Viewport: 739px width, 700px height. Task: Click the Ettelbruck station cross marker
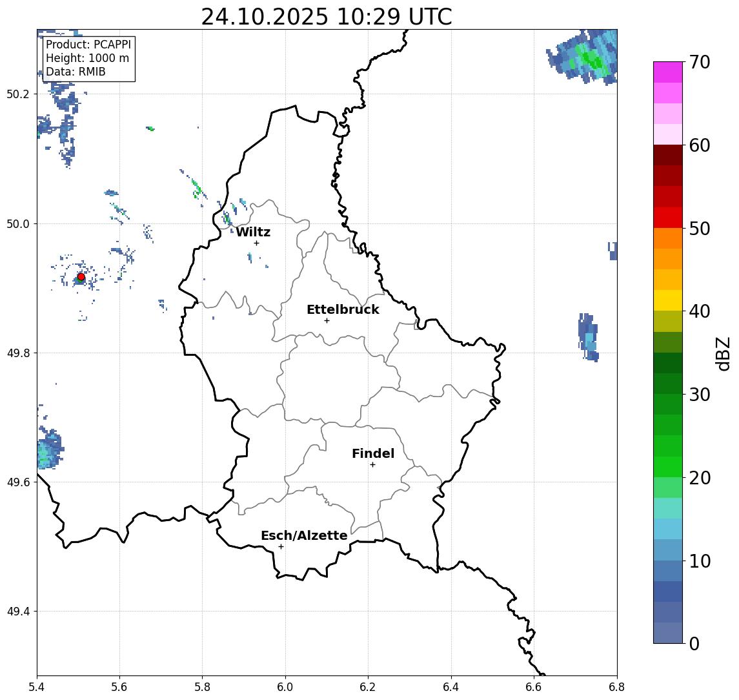327,321
